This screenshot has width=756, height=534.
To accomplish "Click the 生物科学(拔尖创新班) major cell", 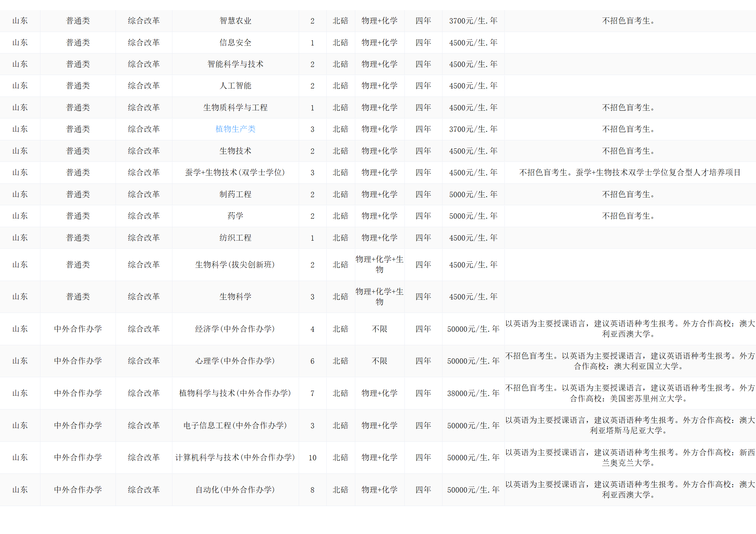I will [235, 264].
